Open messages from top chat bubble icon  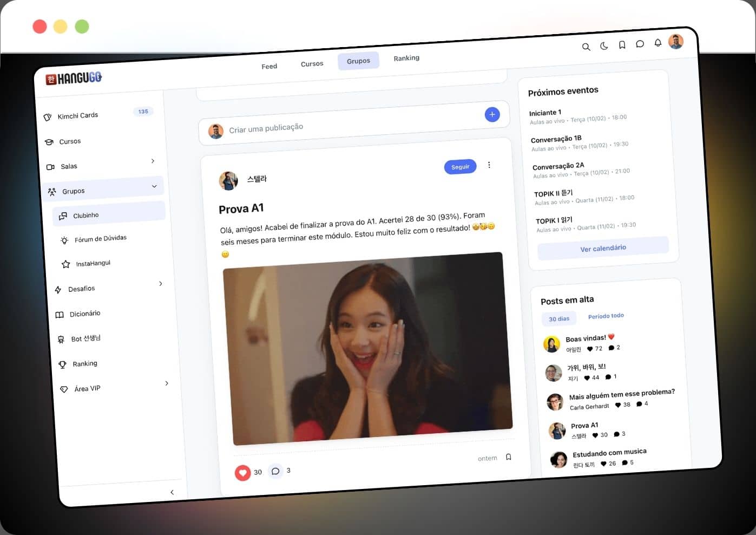(640, 44)
